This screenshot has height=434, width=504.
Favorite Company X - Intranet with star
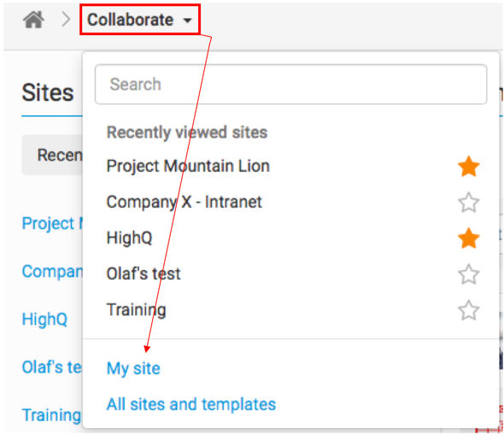pyautogui.click(x=469, y=202)
